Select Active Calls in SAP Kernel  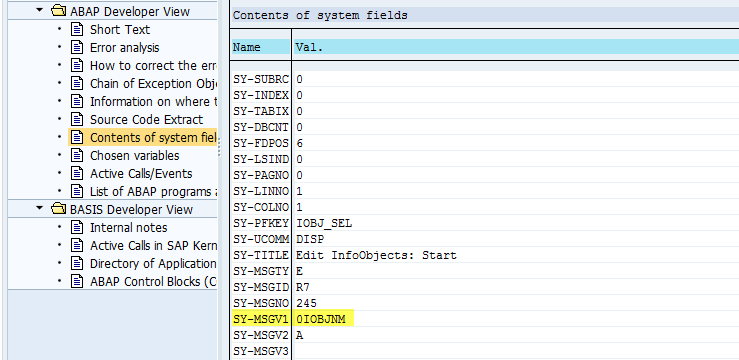[x=153, y=245]
